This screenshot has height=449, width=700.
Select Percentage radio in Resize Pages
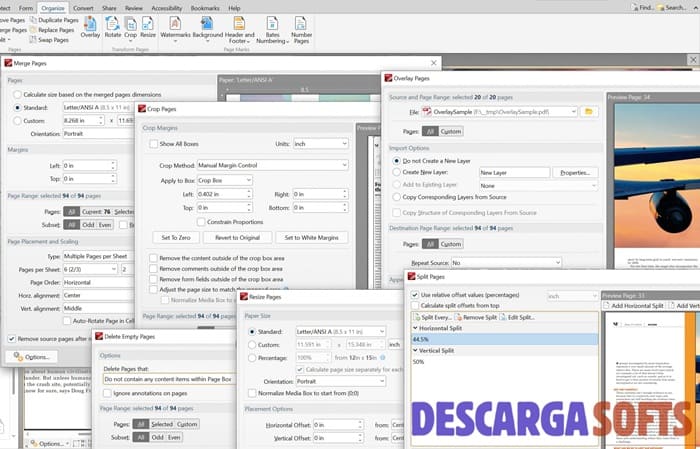[x=252, y=358]
